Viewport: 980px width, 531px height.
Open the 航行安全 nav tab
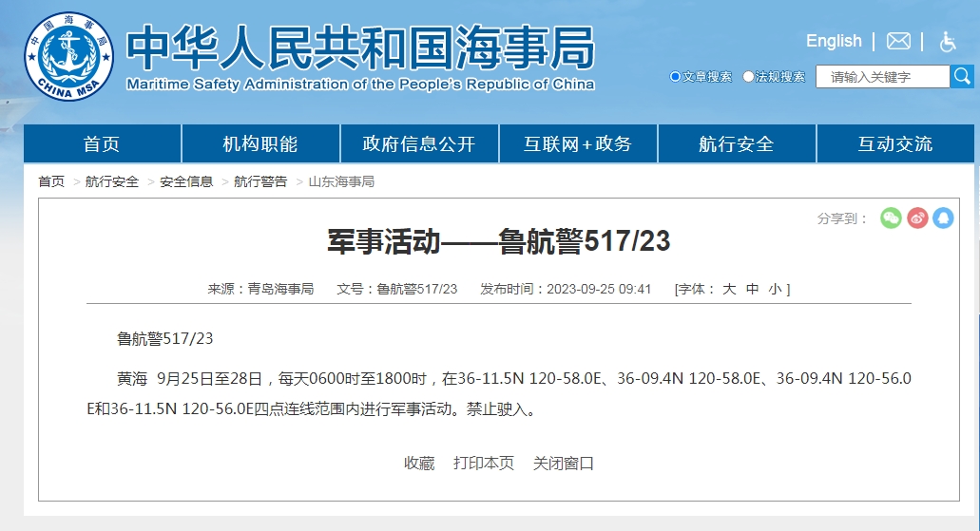click(x=737, y=143)
